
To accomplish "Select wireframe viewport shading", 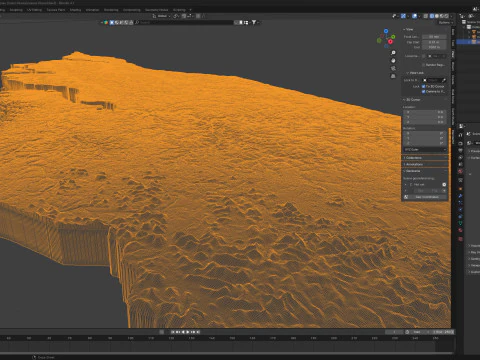I will (x=432, y=16).
